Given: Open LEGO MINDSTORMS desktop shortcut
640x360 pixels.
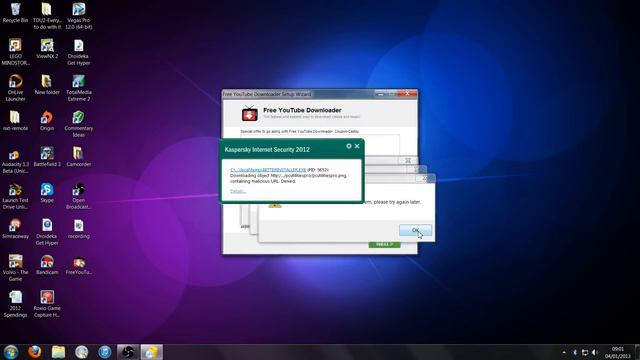Looking at the screenshot, I should tap(15, 52).
